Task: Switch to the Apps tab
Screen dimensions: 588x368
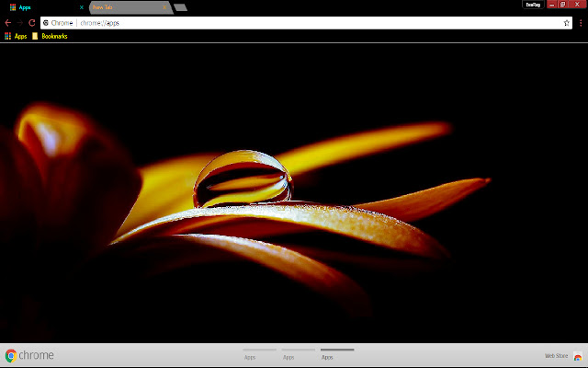Action: [x=41, y=6]
